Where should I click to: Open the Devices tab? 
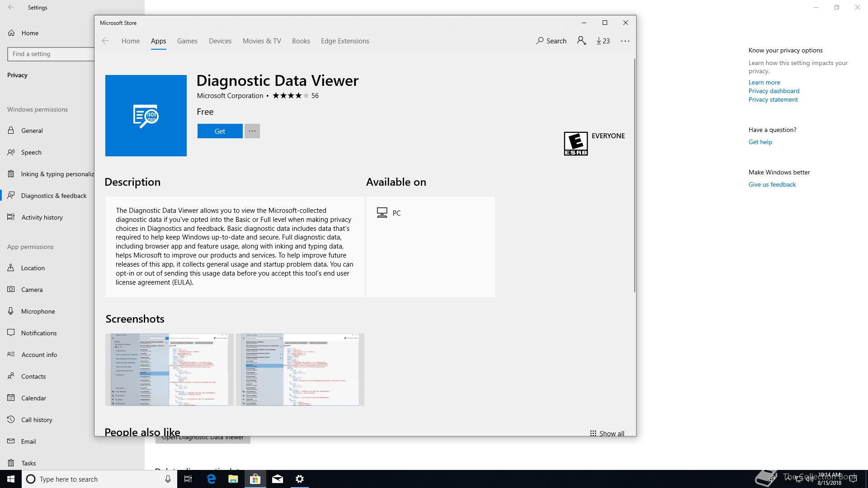pos(220,41)
